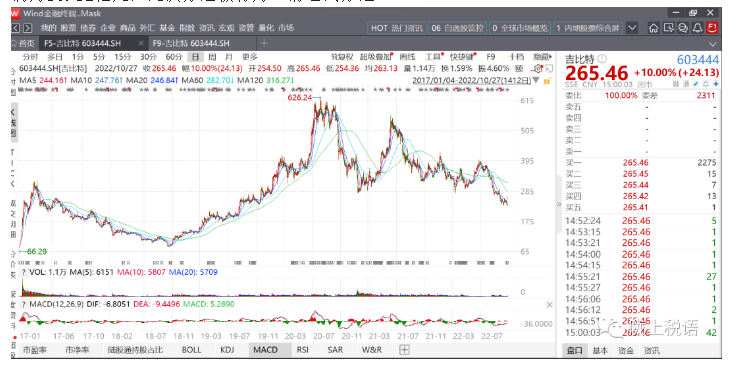Click the navigate back arrow icon
The width and height of the screenshot is (733, 370).
click(15, 28)
